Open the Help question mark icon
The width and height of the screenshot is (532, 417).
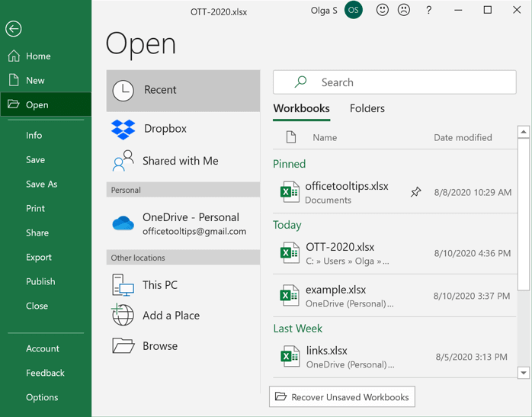(x=429, y=10)
